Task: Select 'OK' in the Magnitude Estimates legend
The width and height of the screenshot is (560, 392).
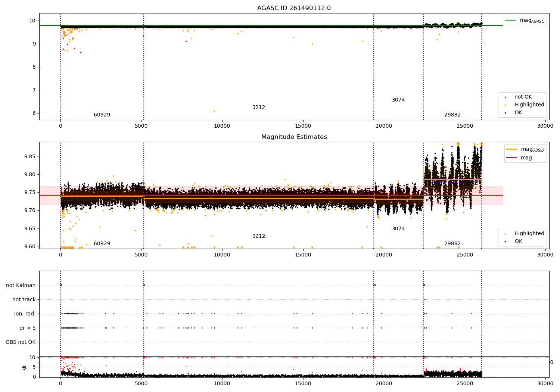Action: (x=518, y=242)
